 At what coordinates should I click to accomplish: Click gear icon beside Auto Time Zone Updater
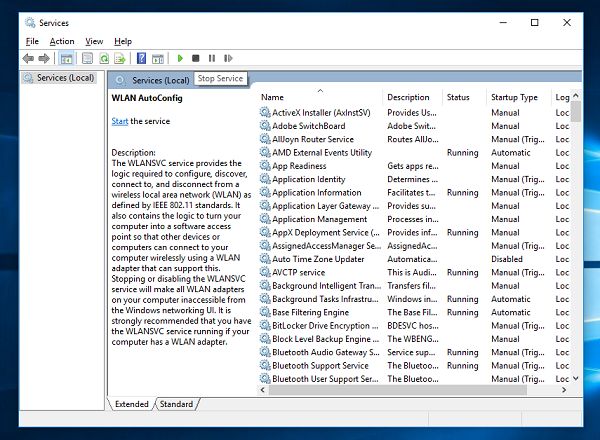(265, 259)
